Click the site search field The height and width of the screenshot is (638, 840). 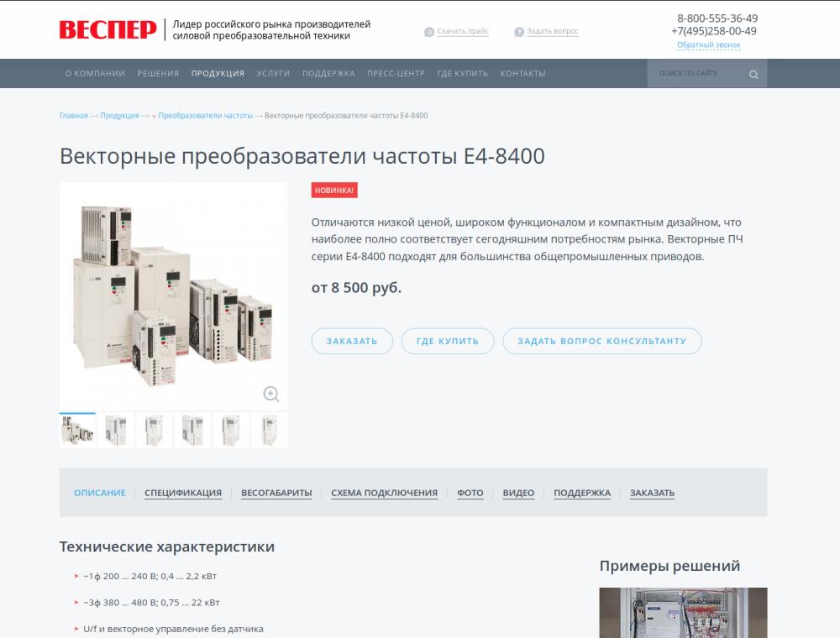(707, 73)
